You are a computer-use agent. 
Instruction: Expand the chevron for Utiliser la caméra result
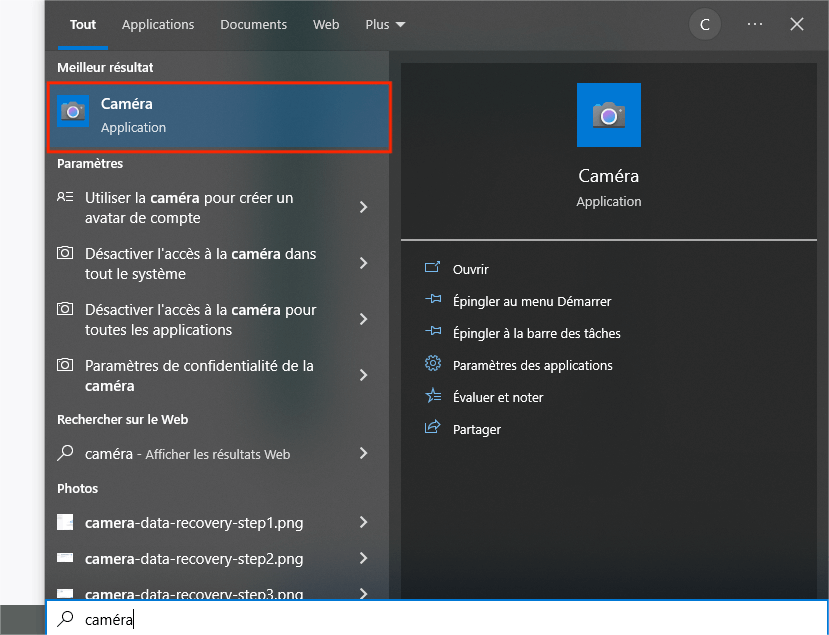click(363, 207)
